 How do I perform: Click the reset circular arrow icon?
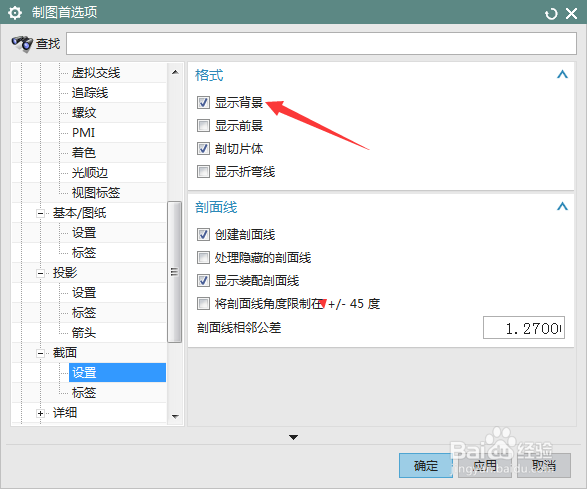[551, 14]
